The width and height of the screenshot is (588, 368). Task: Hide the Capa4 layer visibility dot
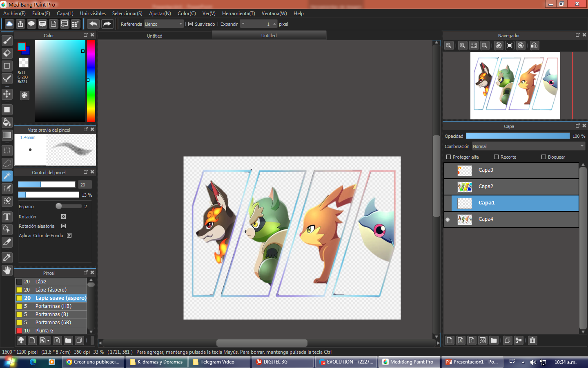point(448,220)
